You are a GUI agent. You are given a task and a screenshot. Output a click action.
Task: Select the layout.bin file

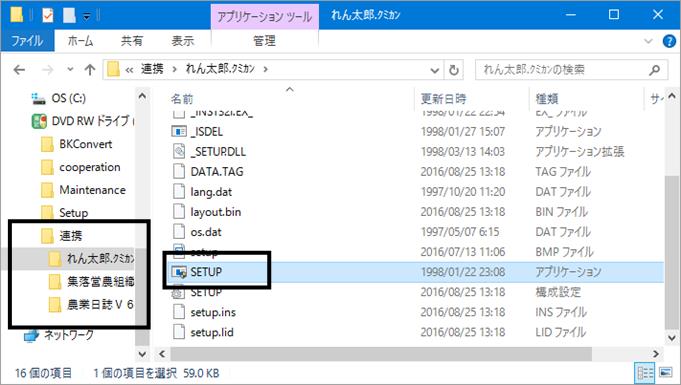coord(216,212)
